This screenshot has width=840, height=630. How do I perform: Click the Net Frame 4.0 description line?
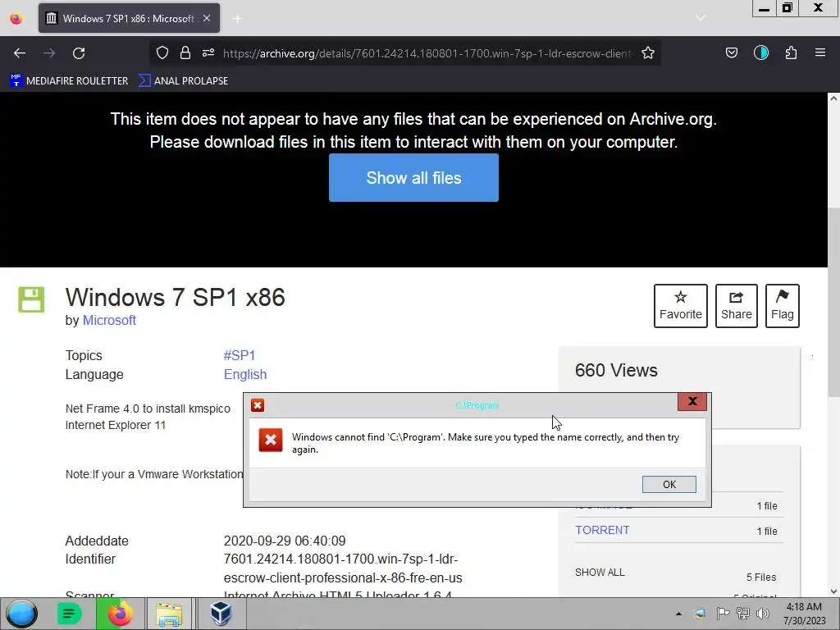pyautogui.click(x=148, y=409)
